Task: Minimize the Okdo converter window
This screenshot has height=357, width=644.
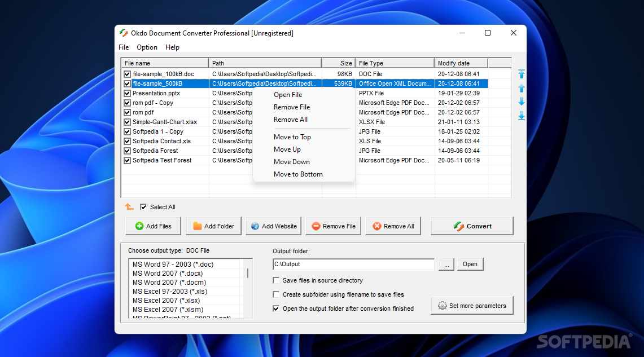Action: coord(462,33)
